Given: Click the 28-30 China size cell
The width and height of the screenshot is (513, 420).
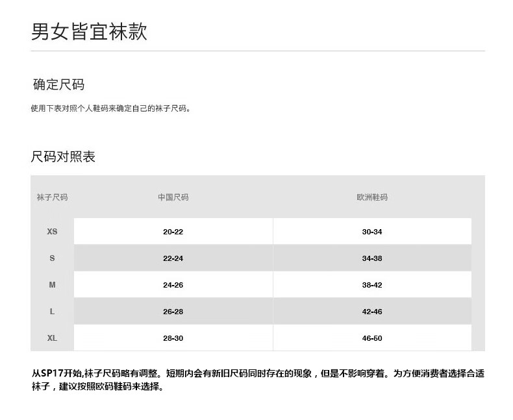Looking at the screenshot, I should coord(173,338).
